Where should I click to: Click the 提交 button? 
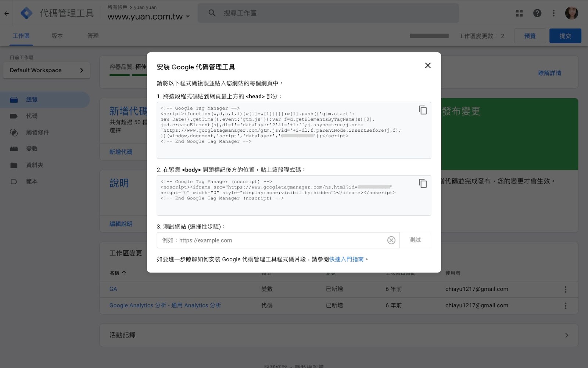(565, 36)
